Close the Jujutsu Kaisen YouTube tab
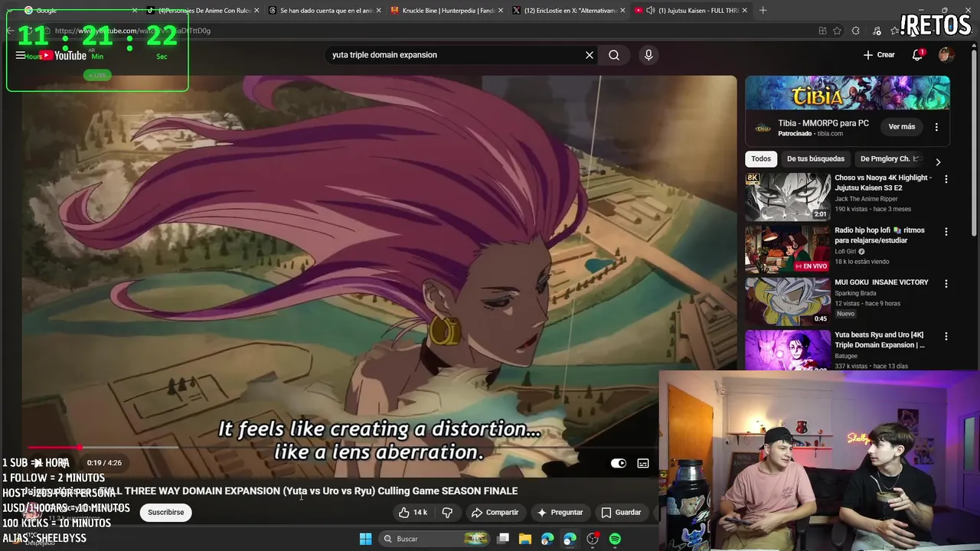Viewport: 980px width, 551px height. click(744, 11)
